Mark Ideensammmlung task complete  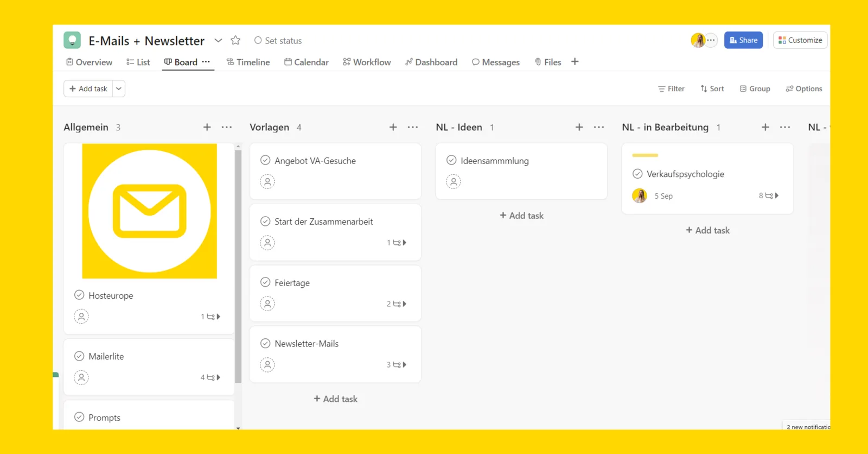click(x=451, y=160)
